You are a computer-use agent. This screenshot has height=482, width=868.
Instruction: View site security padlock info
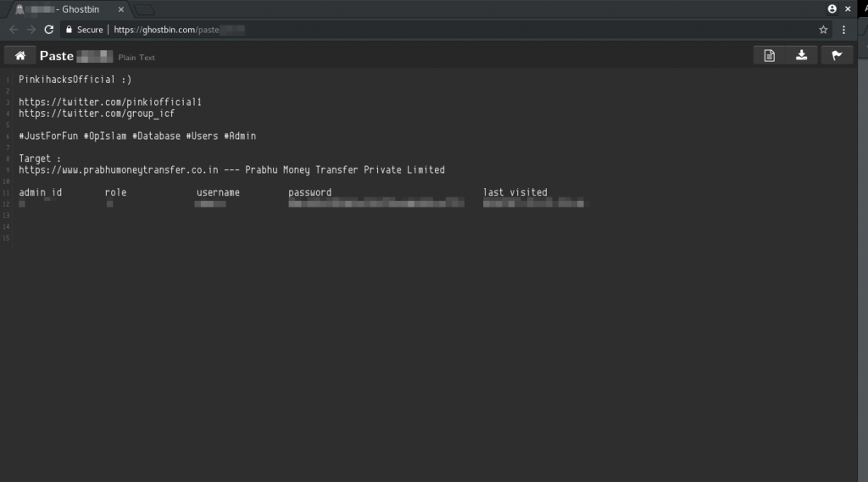pyautogui.click(x=70, y=30)
